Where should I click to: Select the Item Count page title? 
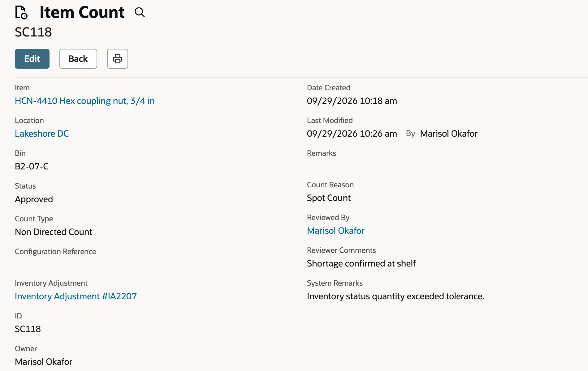pyautogui.click(x=82, y=12)
